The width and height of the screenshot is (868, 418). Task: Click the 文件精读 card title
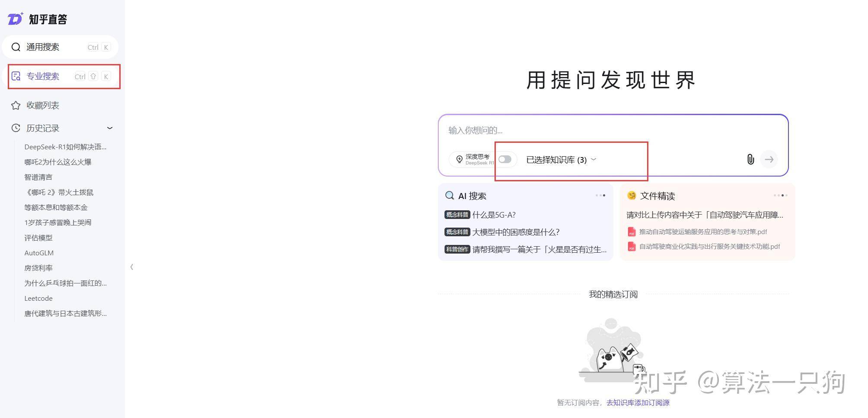coord(657,196)
